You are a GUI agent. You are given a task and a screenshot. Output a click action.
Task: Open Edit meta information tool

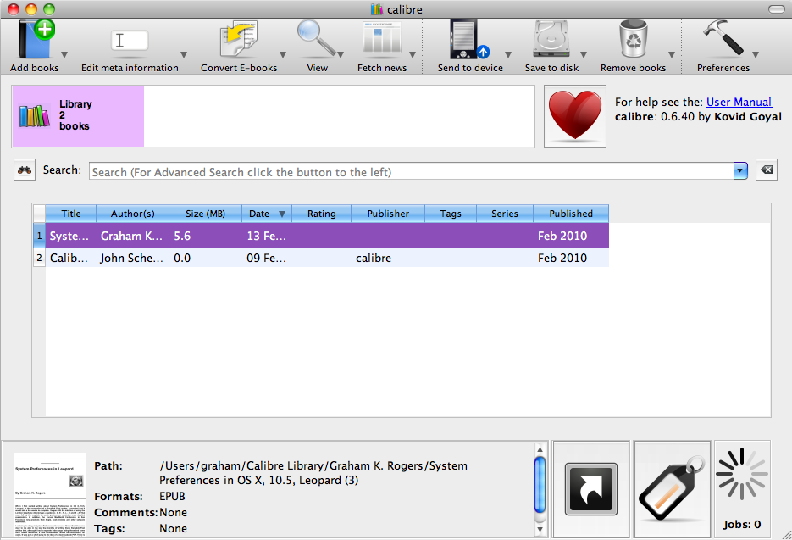pos(129,40)
